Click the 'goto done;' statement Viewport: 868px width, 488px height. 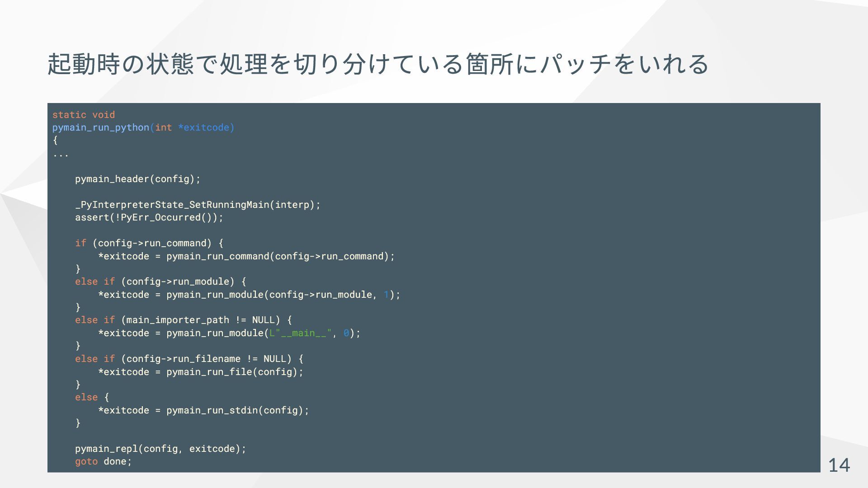tap(103, 461)
